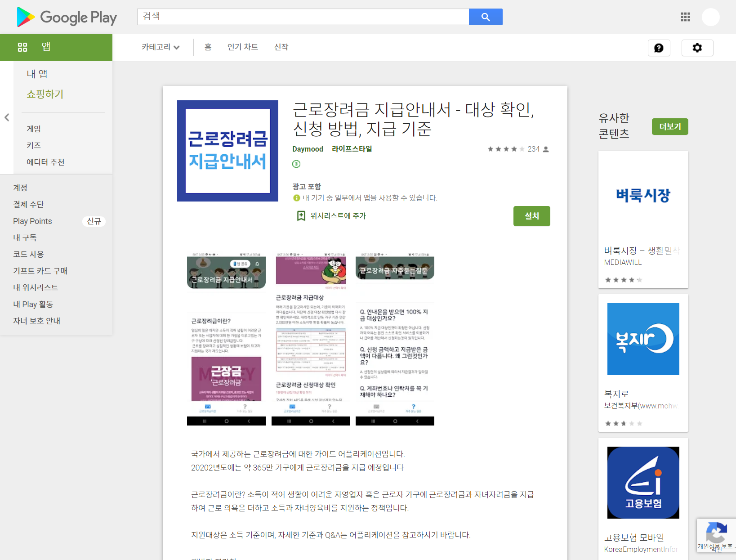The height and width of the screenshot is (560, 736).
Task: Open the Google apps grid icon
Action: (685, 17)
